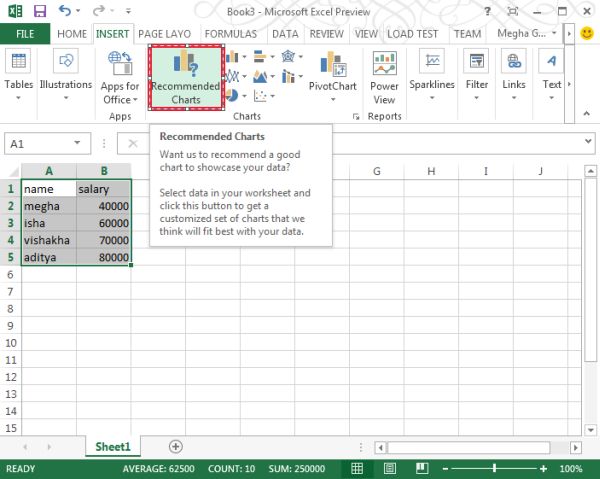Collapse the ribbon
This screenshot has width=600, height=479.
point(586,114)
